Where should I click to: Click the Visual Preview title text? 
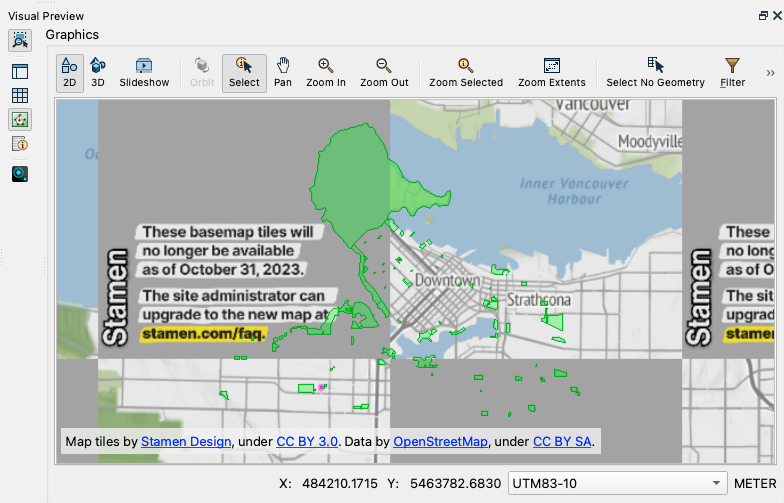[x=46, y=16]
